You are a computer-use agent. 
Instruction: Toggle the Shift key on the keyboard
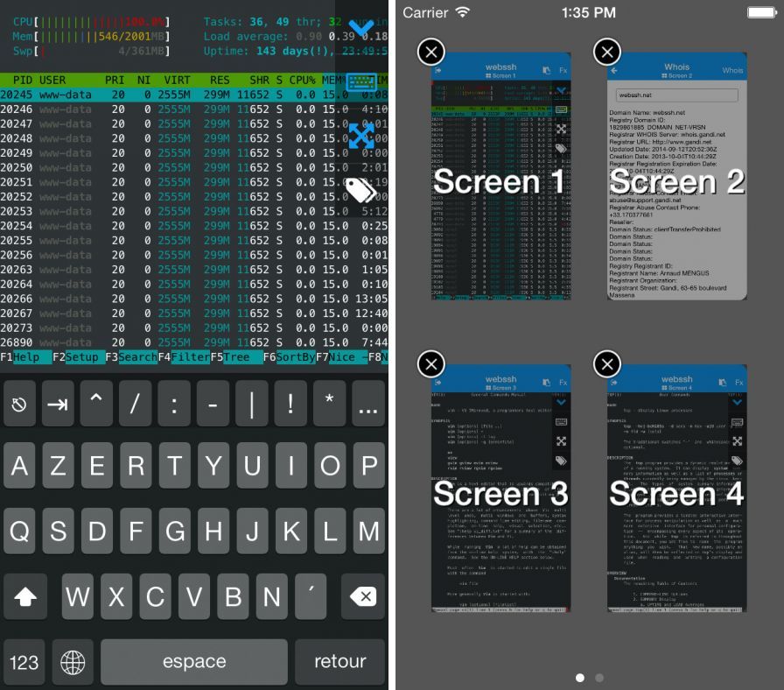[x=25, y=596]
